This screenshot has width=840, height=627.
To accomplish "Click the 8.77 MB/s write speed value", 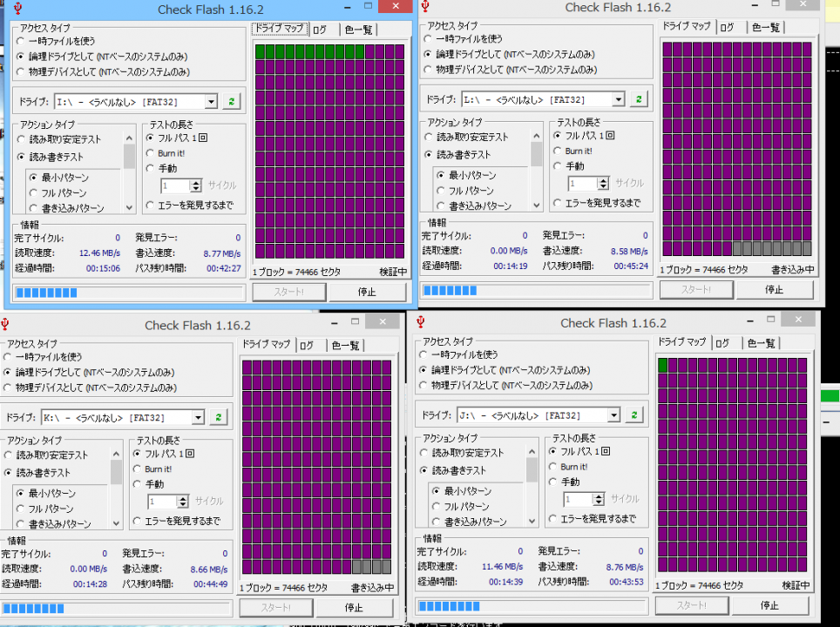I will click(222, 253).
